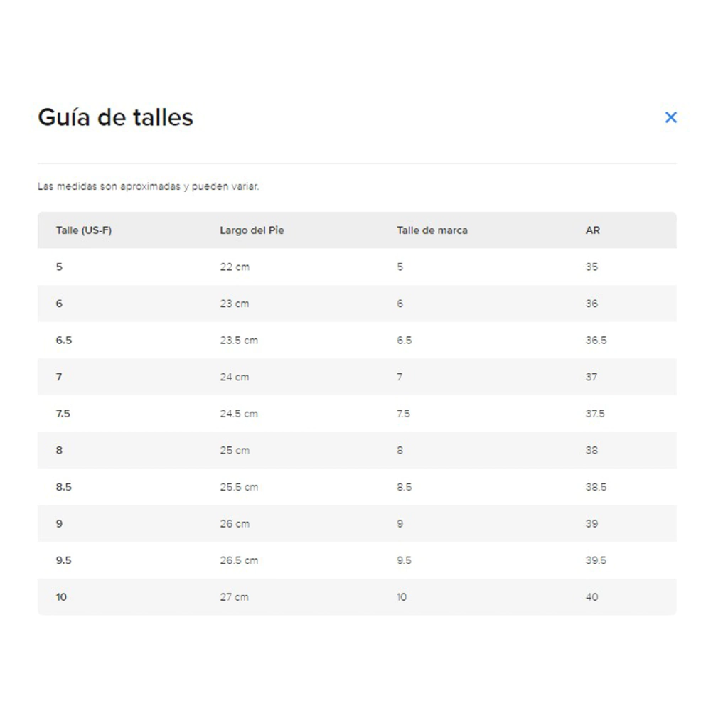Image resolution: width=728 pixels, height=728 pixels.
Task: Click the Largo del Pie column header
Action: pyautogui.click(x=252, y=230)
